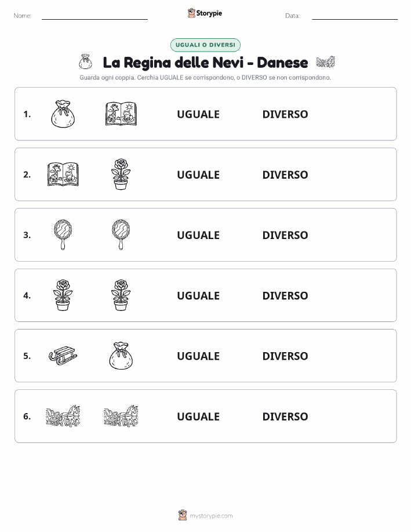Image resolution: width=411 pixels, height=532 pixels.
Task: Select DIVERSO for pair 5
Action: point(285,356)
